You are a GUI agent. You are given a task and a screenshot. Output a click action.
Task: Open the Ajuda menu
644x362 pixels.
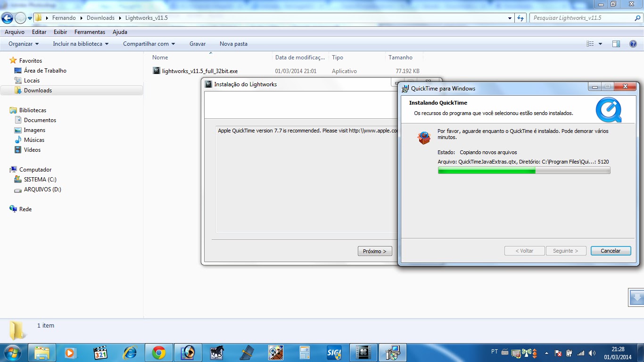click(x=120, y=32)
